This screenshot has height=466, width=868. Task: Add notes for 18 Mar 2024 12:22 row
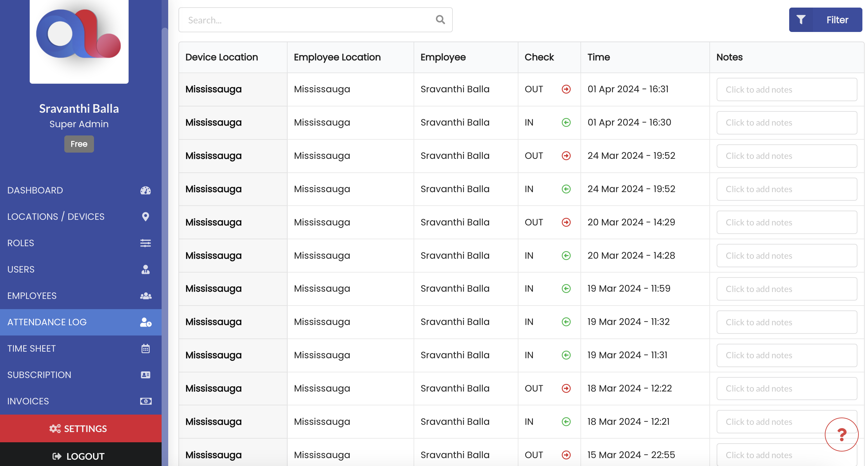pos(787,389)
